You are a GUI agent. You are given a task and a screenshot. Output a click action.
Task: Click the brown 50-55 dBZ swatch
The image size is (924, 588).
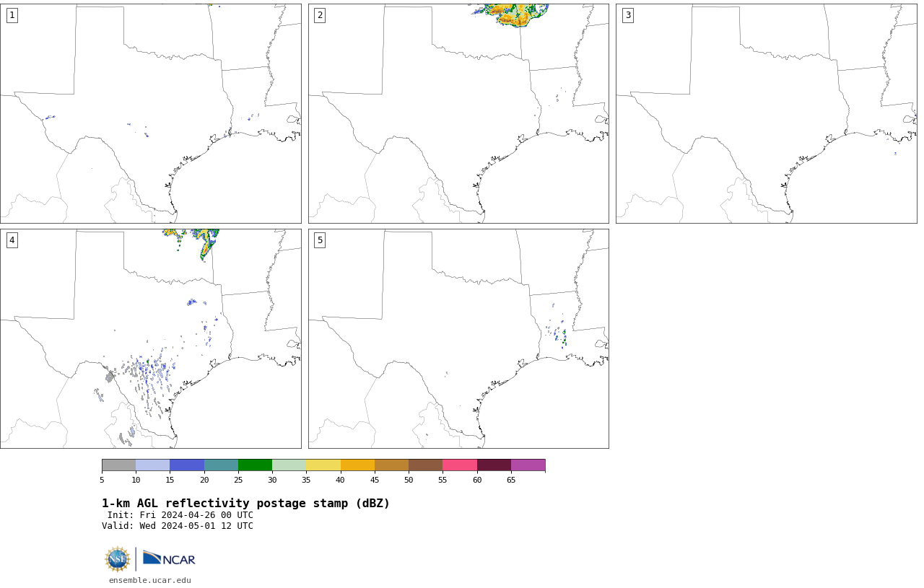(x=425, y=465)
